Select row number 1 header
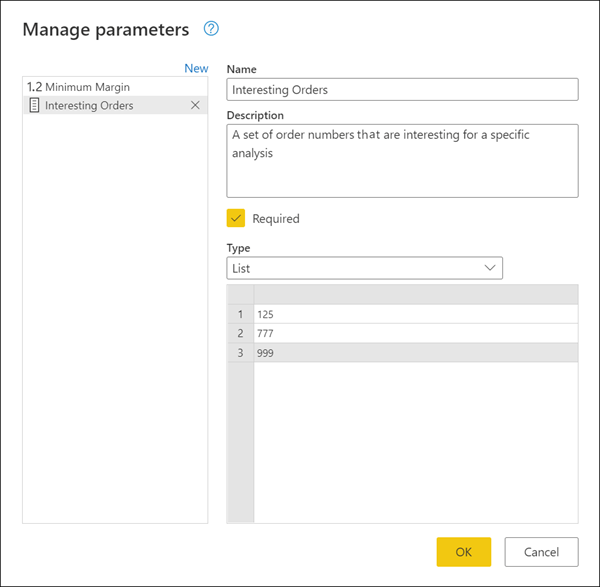 [x=240, y=314]
